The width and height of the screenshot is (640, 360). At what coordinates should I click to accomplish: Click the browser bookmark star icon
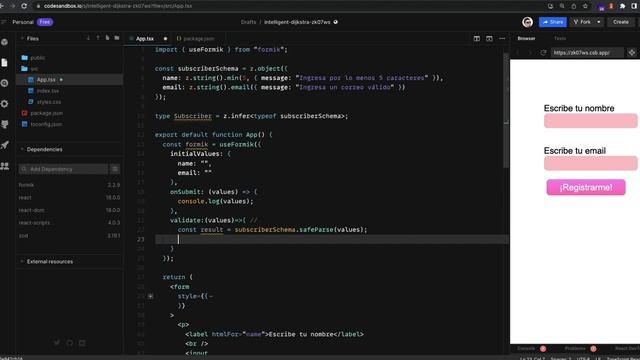(585, 6)
